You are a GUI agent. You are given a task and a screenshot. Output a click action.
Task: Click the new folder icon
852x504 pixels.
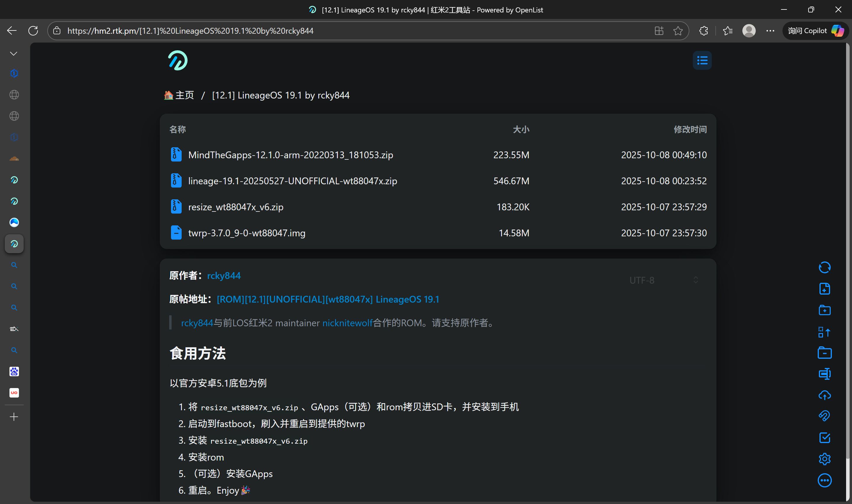(x=824, y=310)
